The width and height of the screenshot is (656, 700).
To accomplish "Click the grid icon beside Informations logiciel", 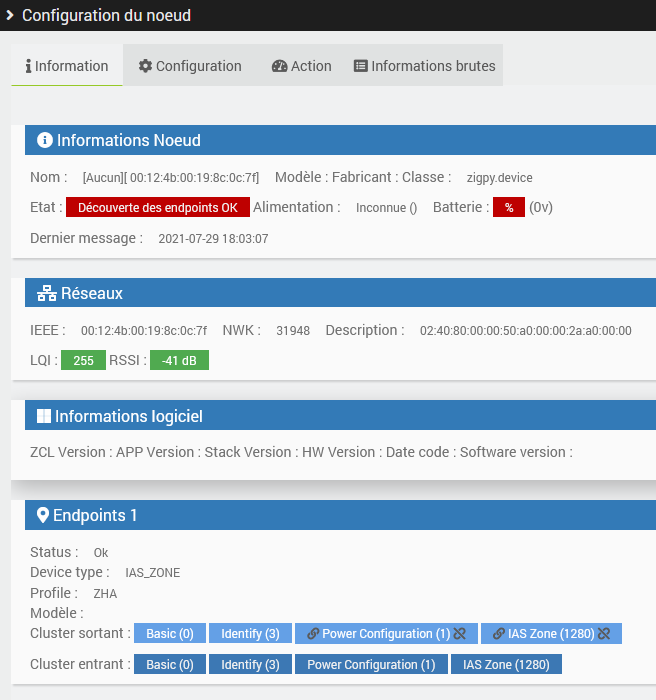I will click(44, 416).
